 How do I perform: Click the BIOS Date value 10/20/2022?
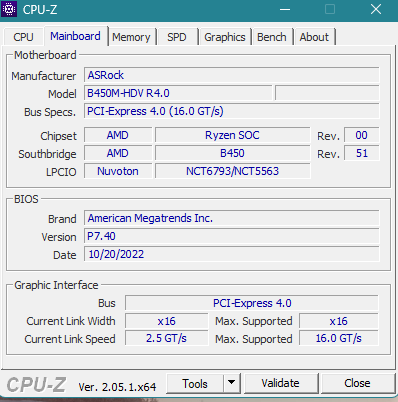232,254
